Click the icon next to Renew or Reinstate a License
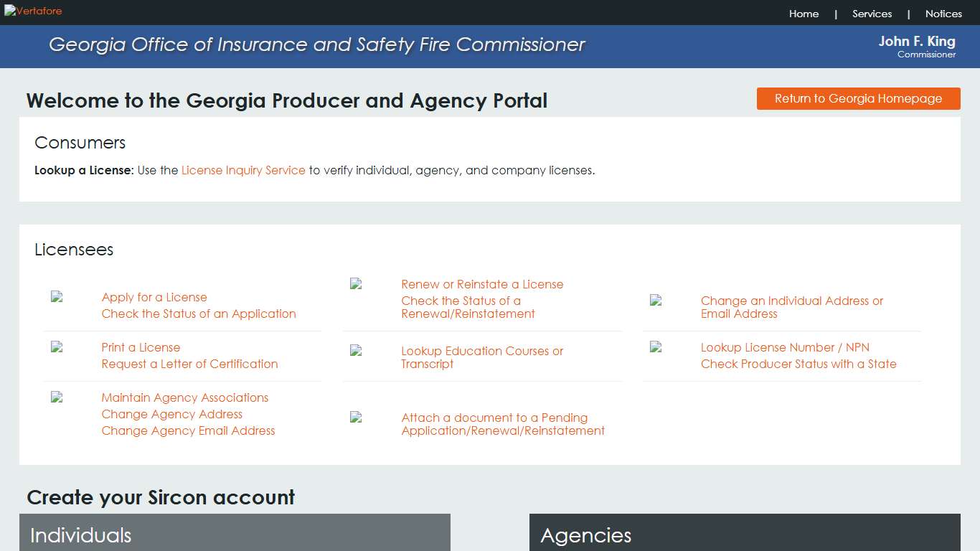This screenshot has width=980, height=551. click(x=354, y=283)
